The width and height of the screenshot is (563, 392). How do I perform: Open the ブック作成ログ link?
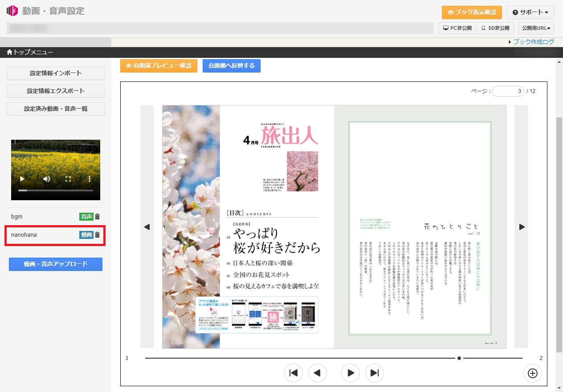pyautogui.click(x=533, y=42)
